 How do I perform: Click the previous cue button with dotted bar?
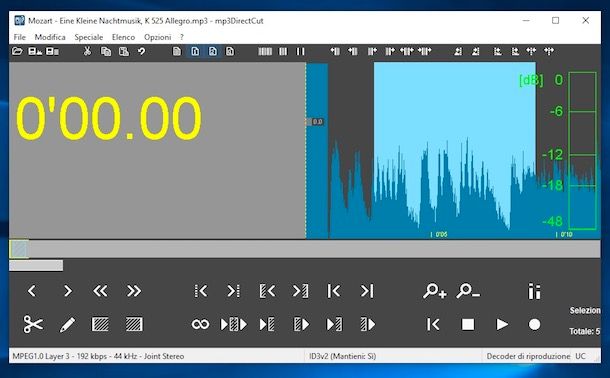tap(201, 291)
